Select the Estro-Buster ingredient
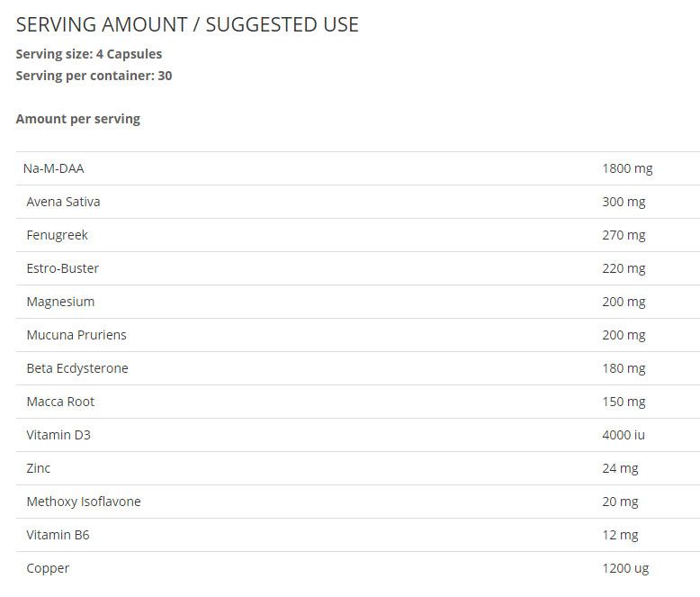This screenshot has width=700, height=597. [62, 268]
